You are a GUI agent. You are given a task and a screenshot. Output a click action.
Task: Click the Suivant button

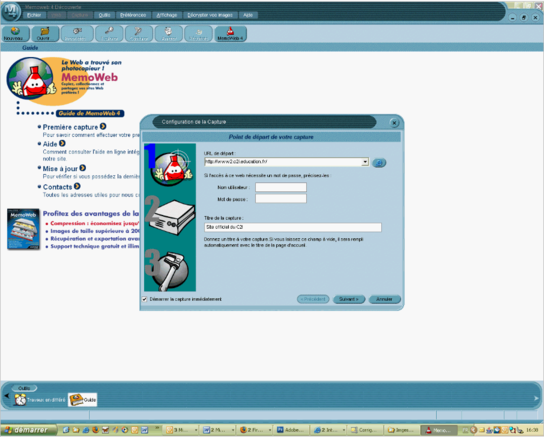pos(349,299)
